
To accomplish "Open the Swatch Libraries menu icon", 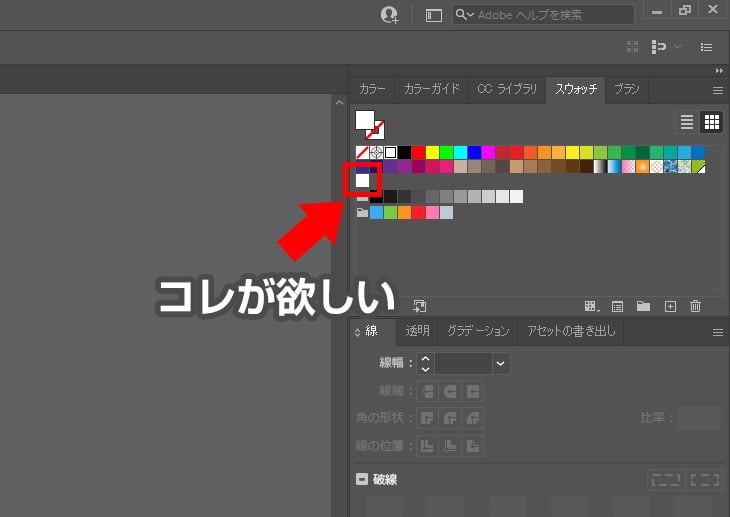I will pyautogui.click(x=362, y=306).
